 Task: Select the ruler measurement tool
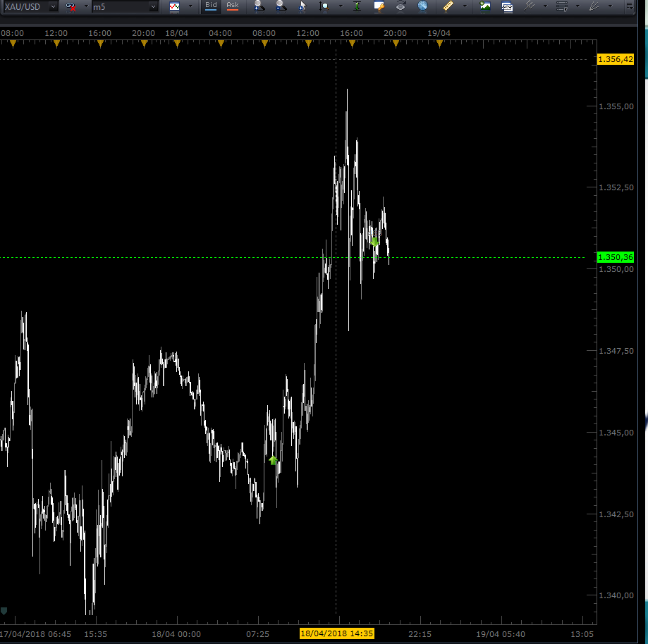coord(448,6)
